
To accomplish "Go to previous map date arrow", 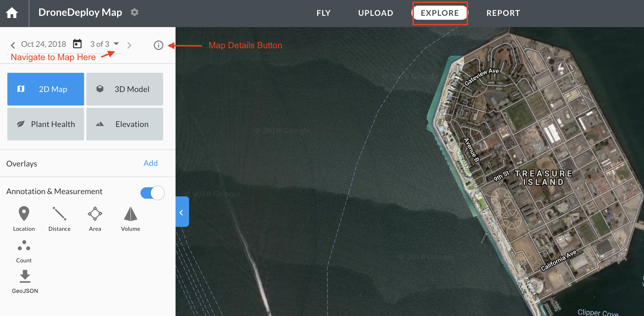I will point(13,45).
